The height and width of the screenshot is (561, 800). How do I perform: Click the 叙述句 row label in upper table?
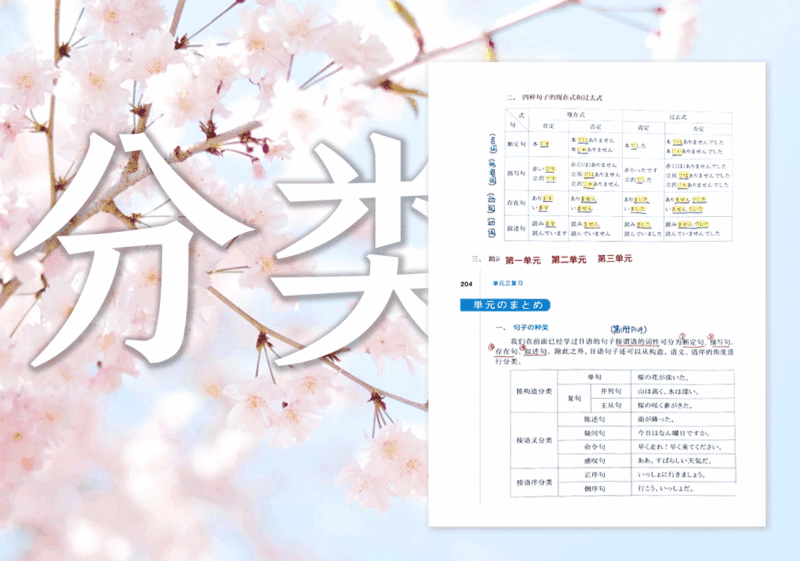coord(516,228)
